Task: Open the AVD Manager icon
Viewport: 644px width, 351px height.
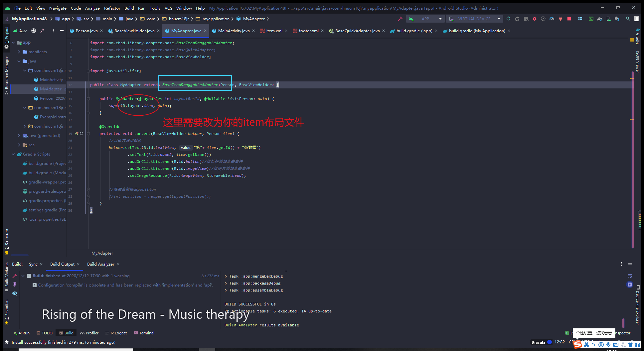Action: pyautogui.click(x=608, y=19)
